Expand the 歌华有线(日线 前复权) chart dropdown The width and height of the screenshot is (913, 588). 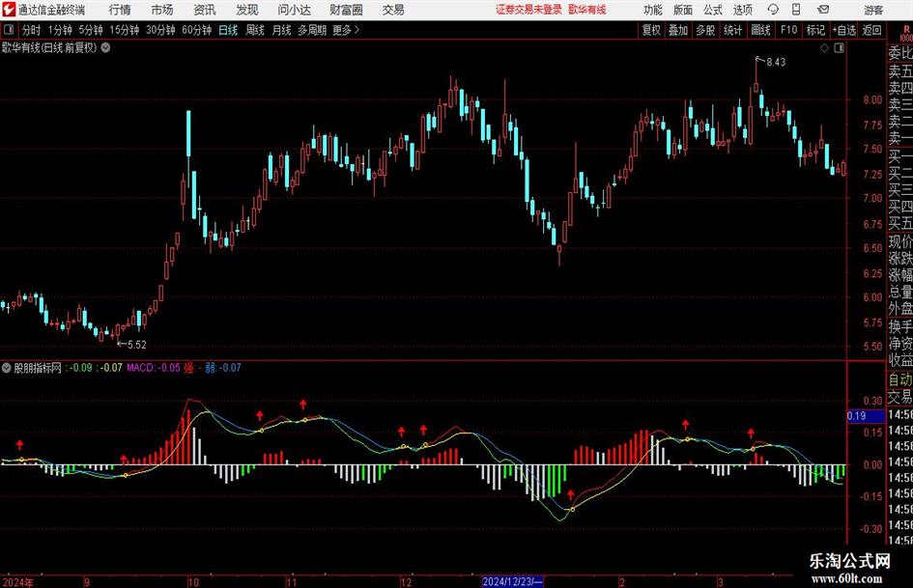click(106, 47)
